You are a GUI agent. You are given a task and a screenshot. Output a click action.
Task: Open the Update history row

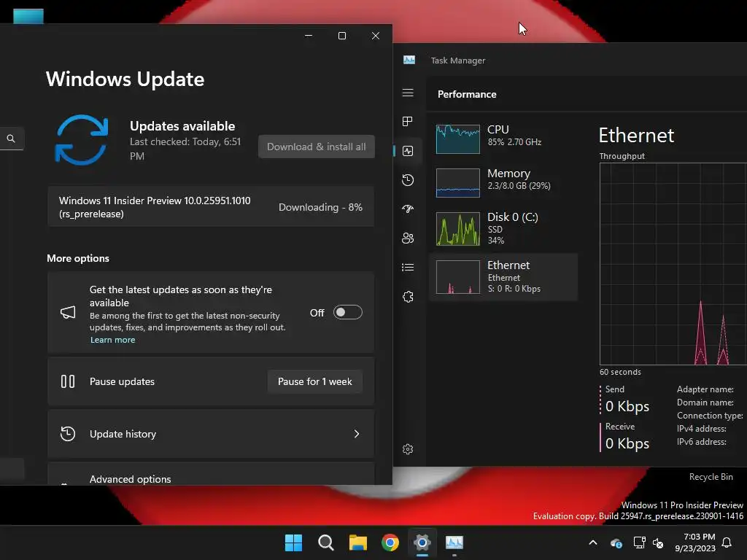pos(211,434)
